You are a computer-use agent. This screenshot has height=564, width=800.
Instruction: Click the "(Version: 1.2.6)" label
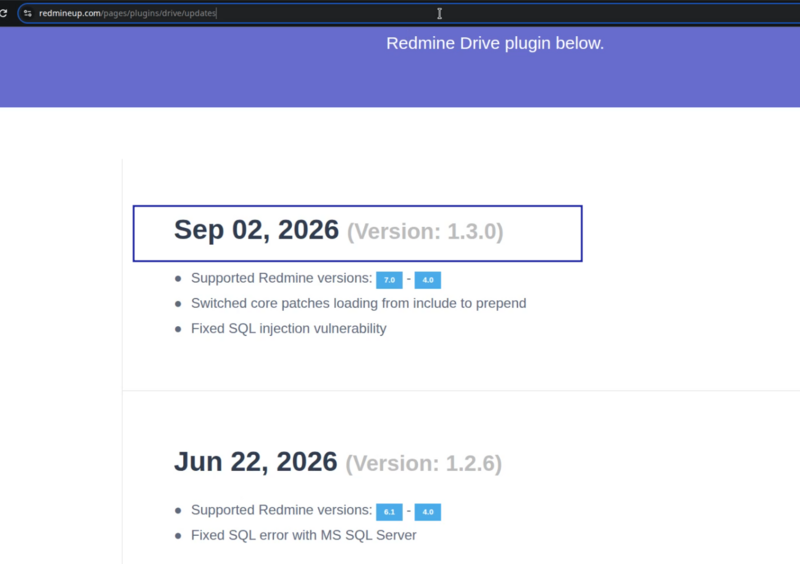click(423, 463)
